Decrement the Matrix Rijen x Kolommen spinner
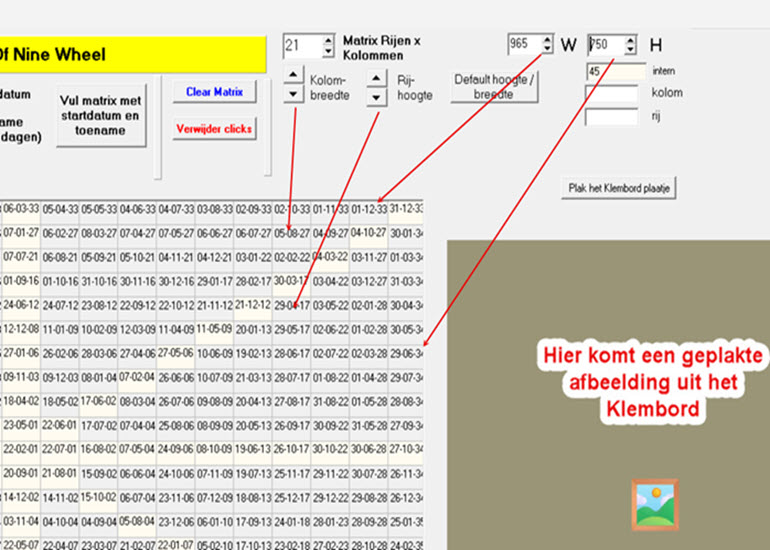The height and width of the screenshot is (550, 770). [328, 51]
